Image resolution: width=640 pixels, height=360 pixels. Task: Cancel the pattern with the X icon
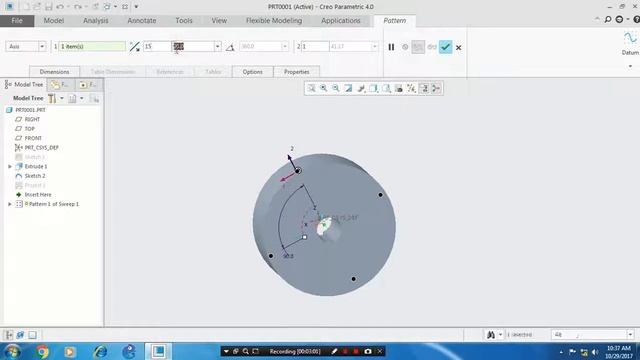coord(458,47)
